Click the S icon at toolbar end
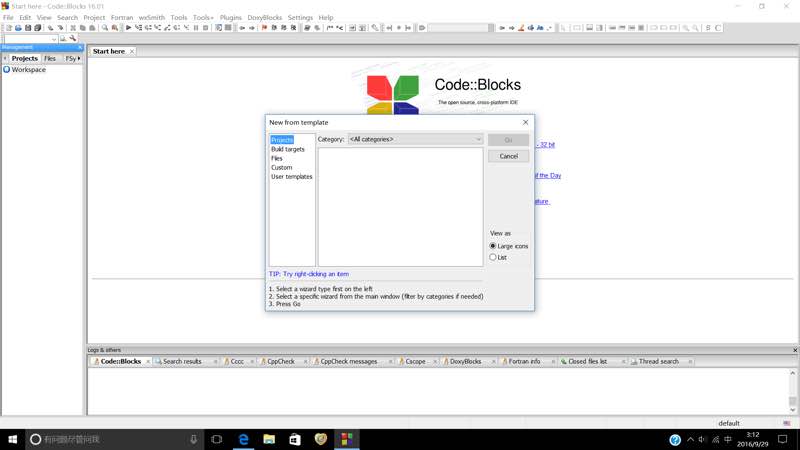800x450 pixels. pos(708,28)
